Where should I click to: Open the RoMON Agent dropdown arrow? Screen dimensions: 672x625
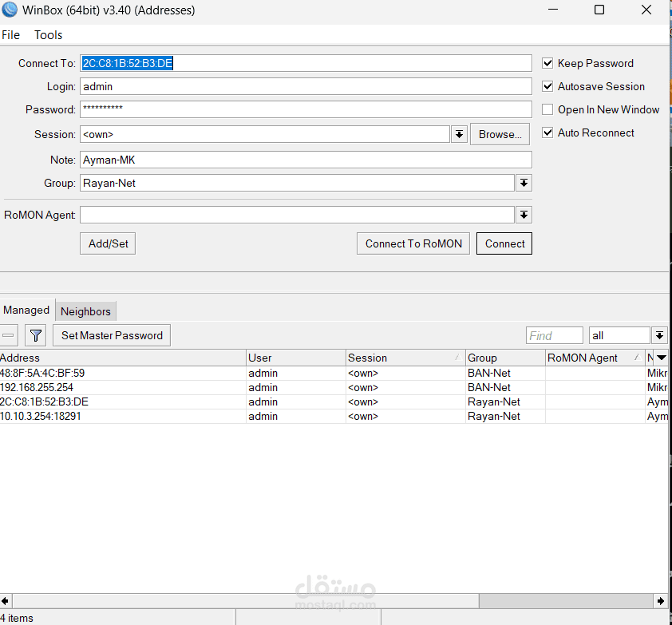pos(524,216)
